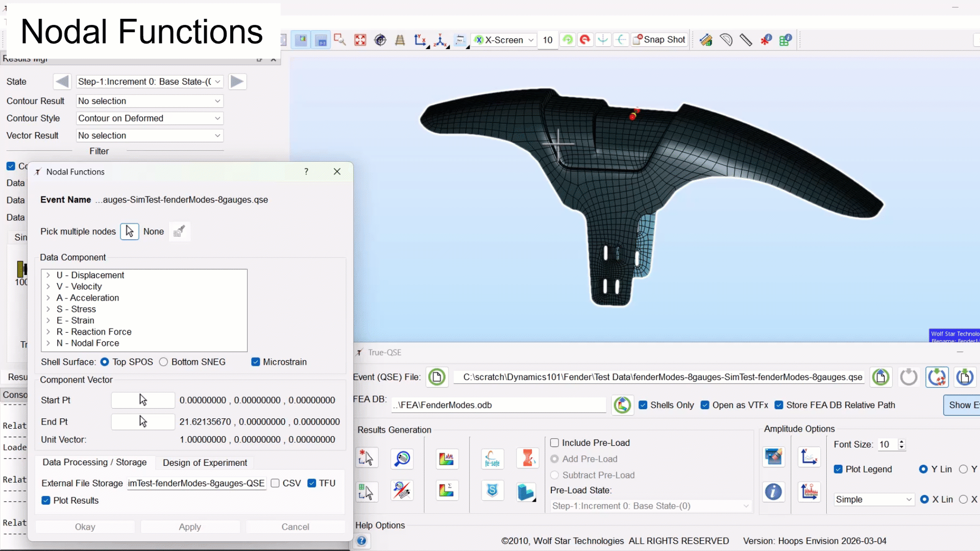Screen dimensions: 980x551
Task: Select the Y Lin radio button
Action: coord(923,469)
